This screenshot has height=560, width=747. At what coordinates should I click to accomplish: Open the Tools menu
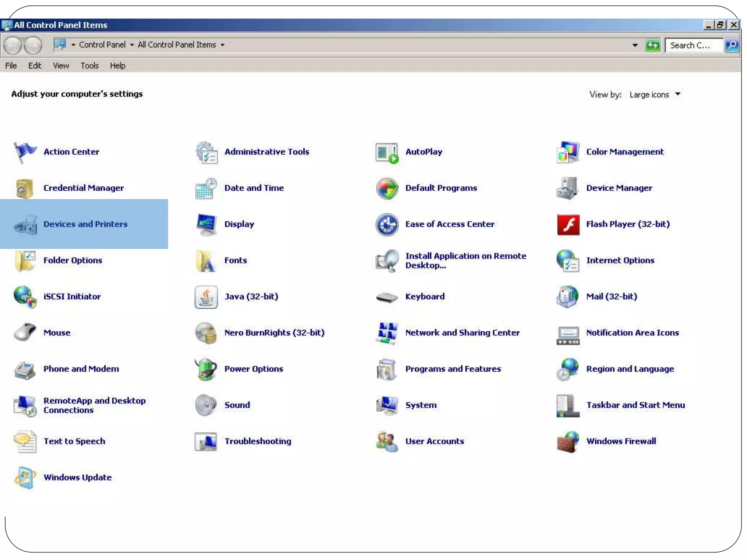[x=89, y=66]
